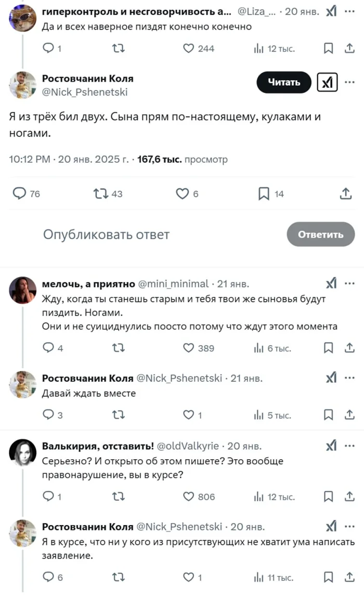View analytics of top tweet with 12 тыс.
This screenshot has height=598, width=364.
click(x=258, y=49)
